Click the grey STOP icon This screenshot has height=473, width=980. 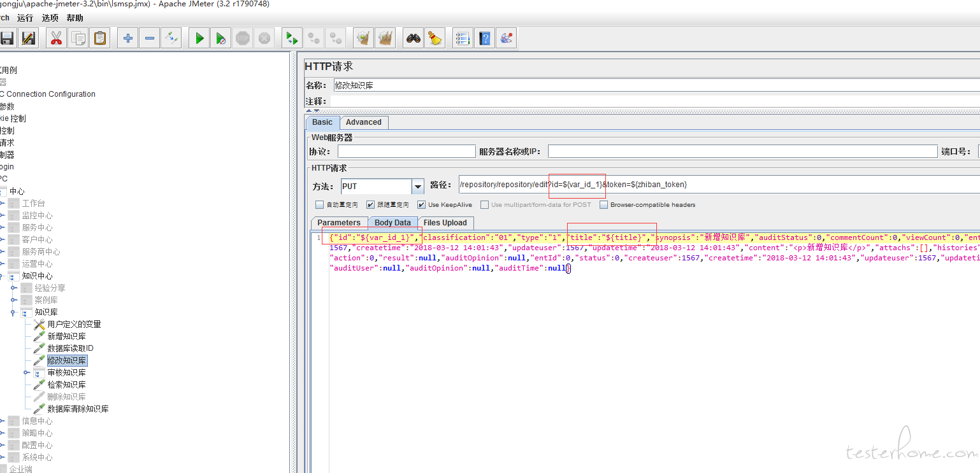coord(243,38)
